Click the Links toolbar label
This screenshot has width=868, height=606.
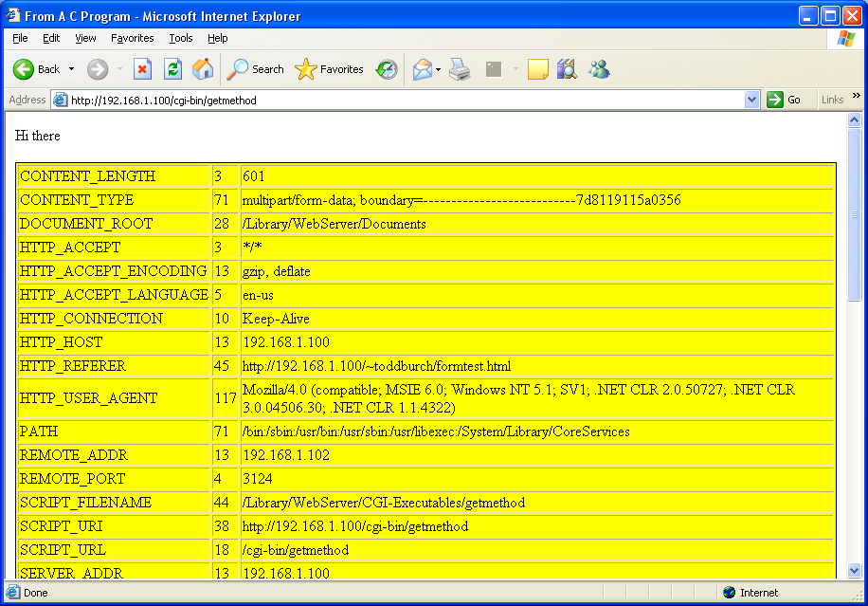click(x=832, y=100)
